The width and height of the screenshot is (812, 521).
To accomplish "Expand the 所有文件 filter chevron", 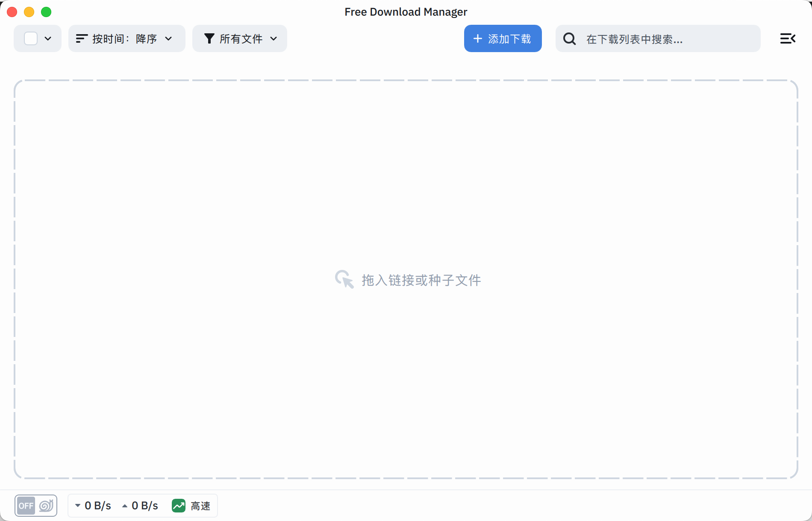I will click(274, 38).
